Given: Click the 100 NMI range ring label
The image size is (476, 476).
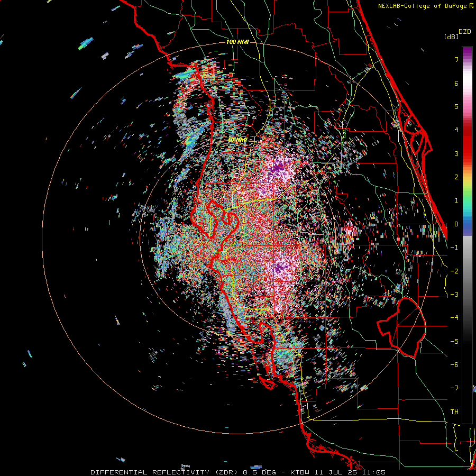Looking at the screenshot, I should 237,42.
